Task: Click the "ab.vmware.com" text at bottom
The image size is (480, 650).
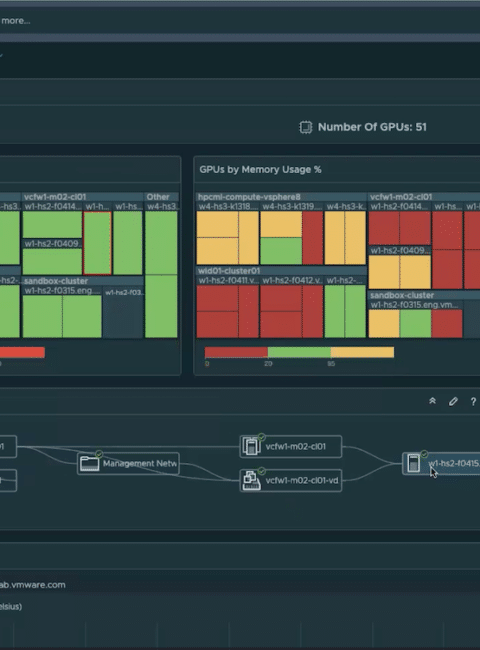Action: [33, 585]
